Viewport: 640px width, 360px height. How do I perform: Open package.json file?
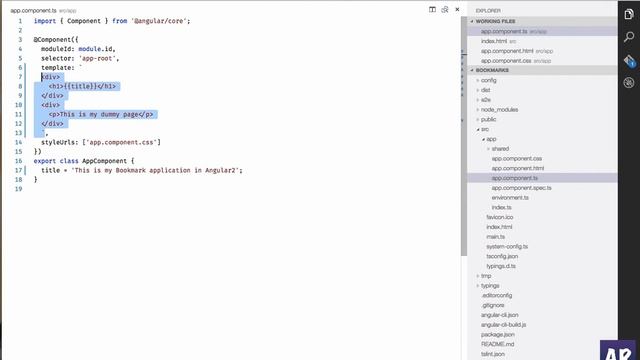(497, 335)
